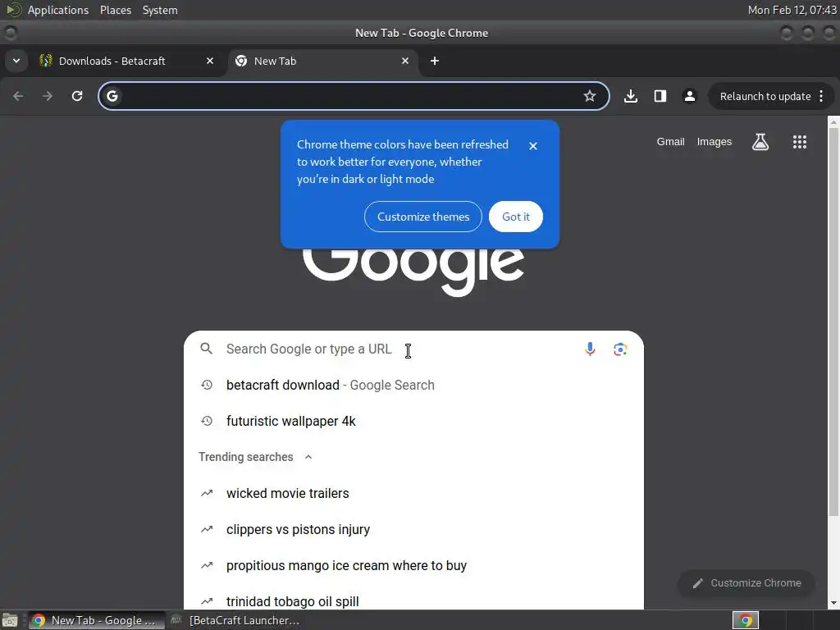Click the clock showing Mon Feb 12
Screen dimensions: 840x630
pyautogui.click(x=792, y=10)
